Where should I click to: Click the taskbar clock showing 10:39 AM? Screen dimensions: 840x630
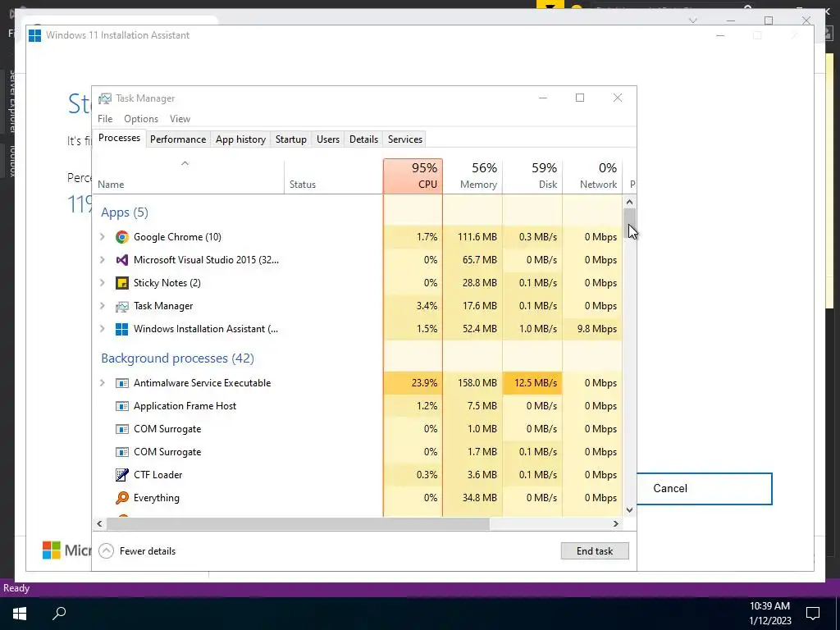pyautogui.click(x=769, y=614)
